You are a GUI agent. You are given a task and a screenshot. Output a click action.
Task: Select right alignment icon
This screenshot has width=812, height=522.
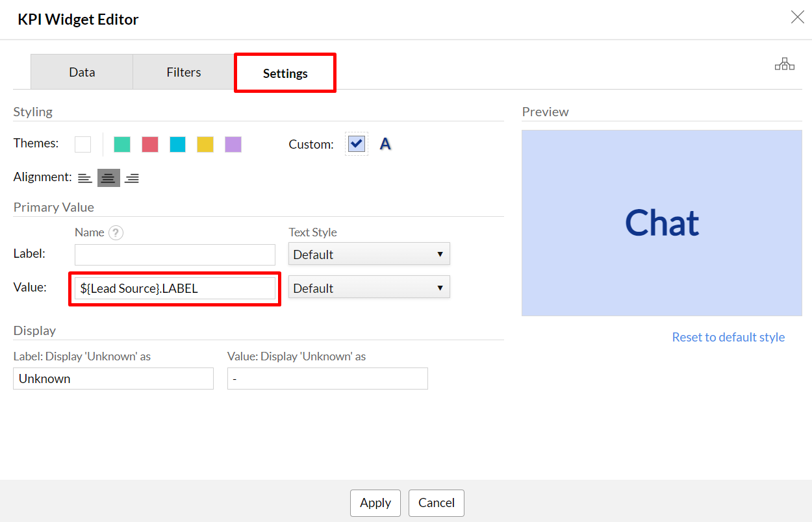[x=132, y=178]
